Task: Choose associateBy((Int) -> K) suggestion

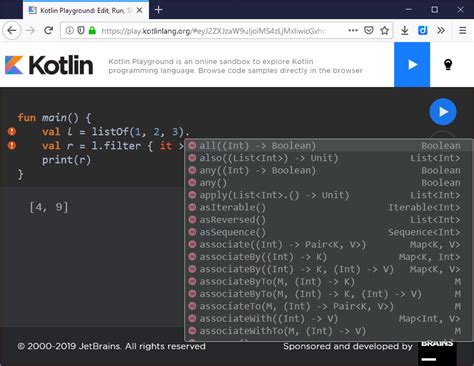Action: click(x=328, y=257)
